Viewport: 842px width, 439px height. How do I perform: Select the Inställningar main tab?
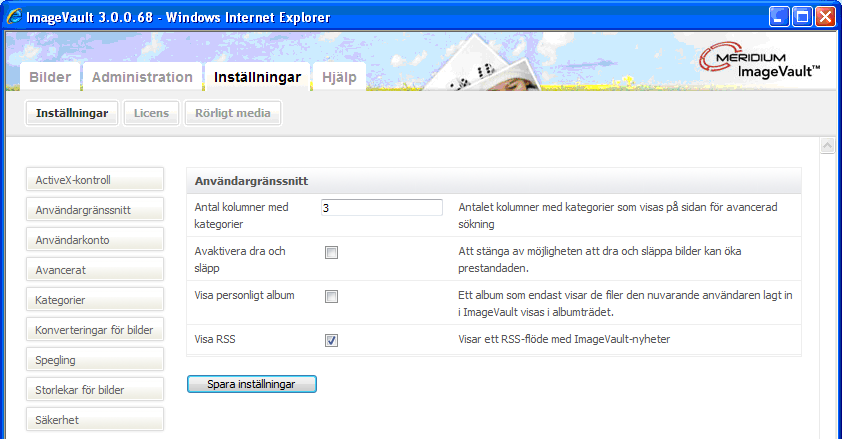click(257, 77)
